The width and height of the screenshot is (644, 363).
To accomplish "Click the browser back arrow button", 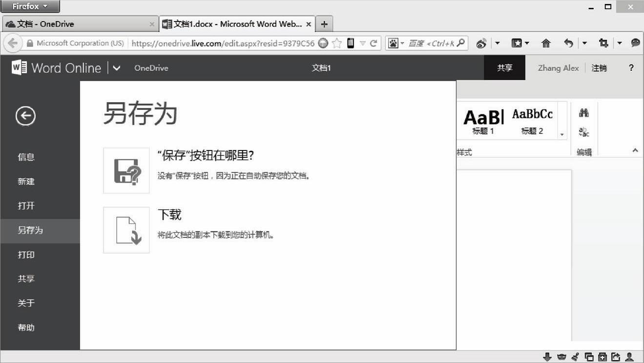I will click(x=13, y=43).
